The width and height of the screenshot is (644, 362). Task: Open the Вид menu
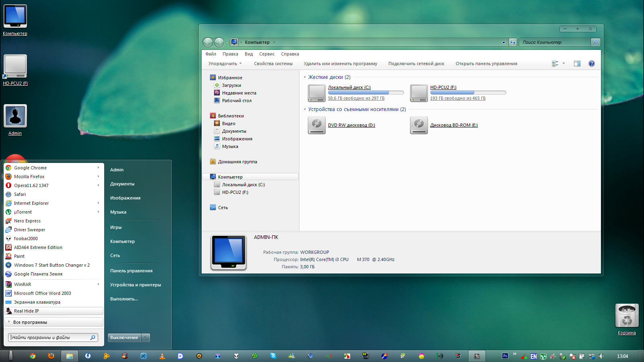pos(248,54)
